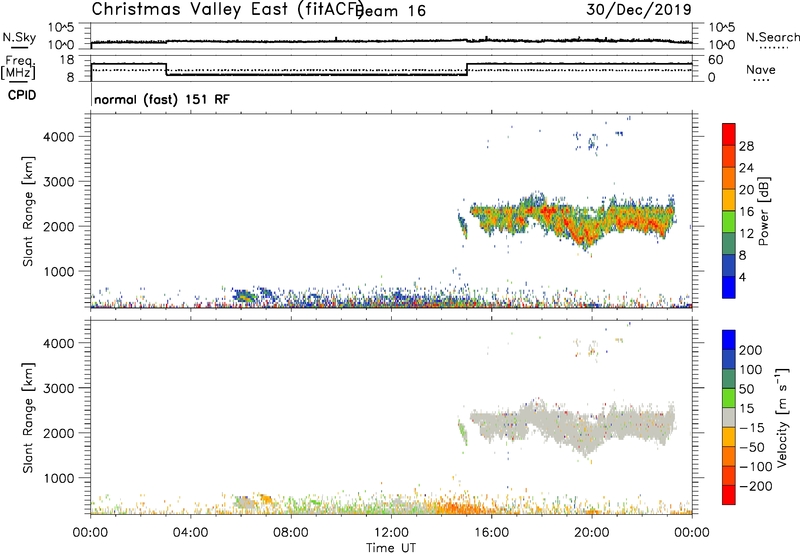Click the '16:00' time axis tick label
This screenshot has height=554, width=800.
click(491, 533)
